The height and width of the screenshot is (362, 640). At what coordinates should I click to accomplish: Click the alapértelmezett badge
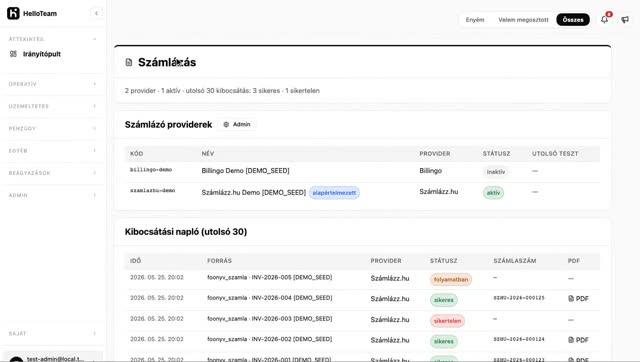(x=334, y=193)
